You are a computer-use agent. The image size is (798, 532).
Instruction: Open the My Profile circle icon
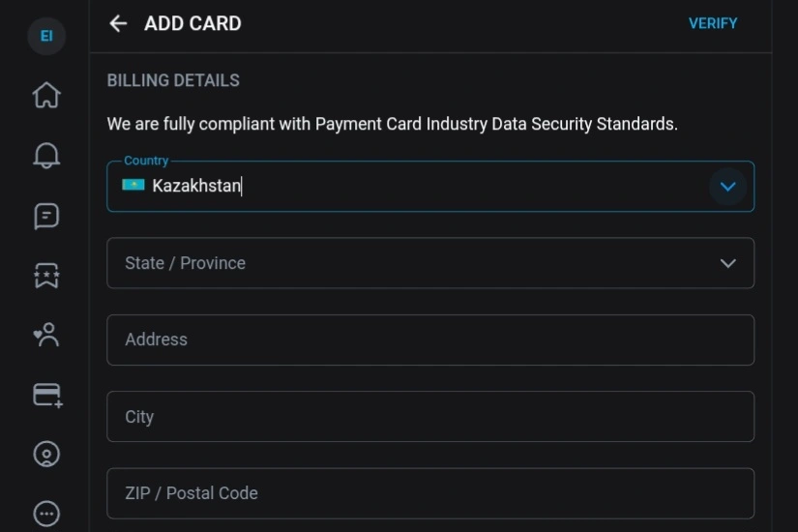pyautogui.click(x=45, y=454)
